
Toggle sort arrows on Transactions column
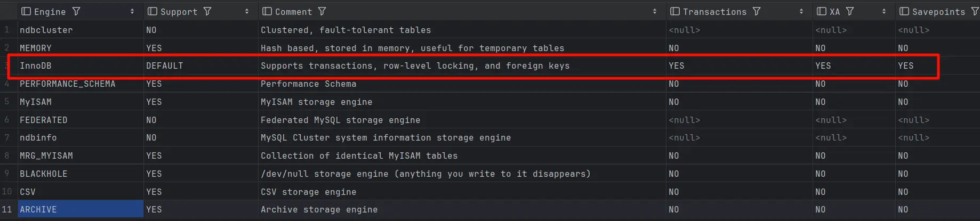pyautogui.click(x=801, y=11)
